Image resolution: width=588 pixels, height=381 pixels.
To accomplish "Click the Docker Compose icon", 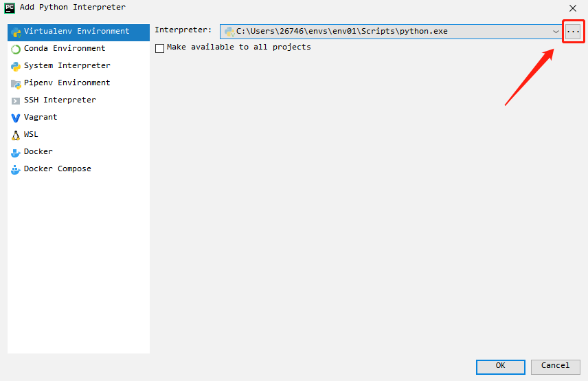I will click(16, 169).
